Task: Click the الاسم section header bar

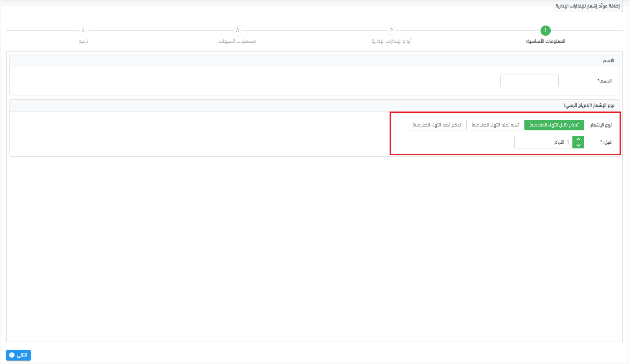Action: point(314,61)
